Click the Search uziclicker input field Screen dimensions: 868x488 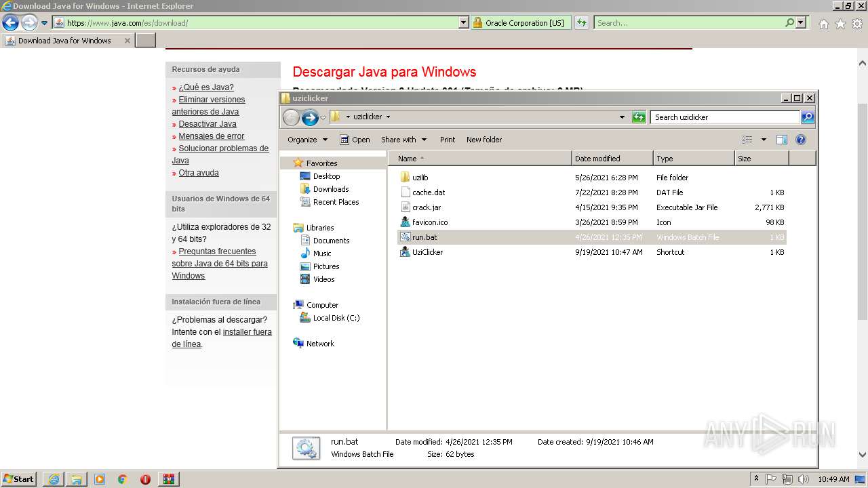(x=725, y=117)
